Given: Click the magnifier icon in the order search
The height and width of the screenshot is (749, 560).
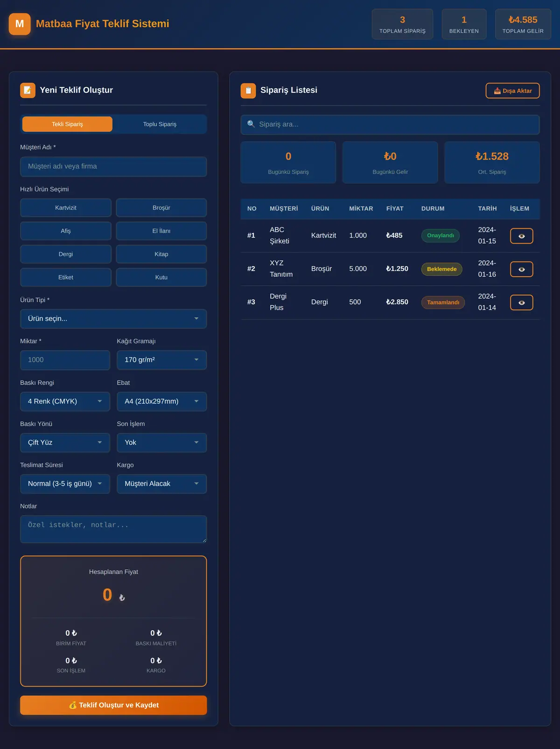Looking at the screenshot, I should tap(251, 124).
